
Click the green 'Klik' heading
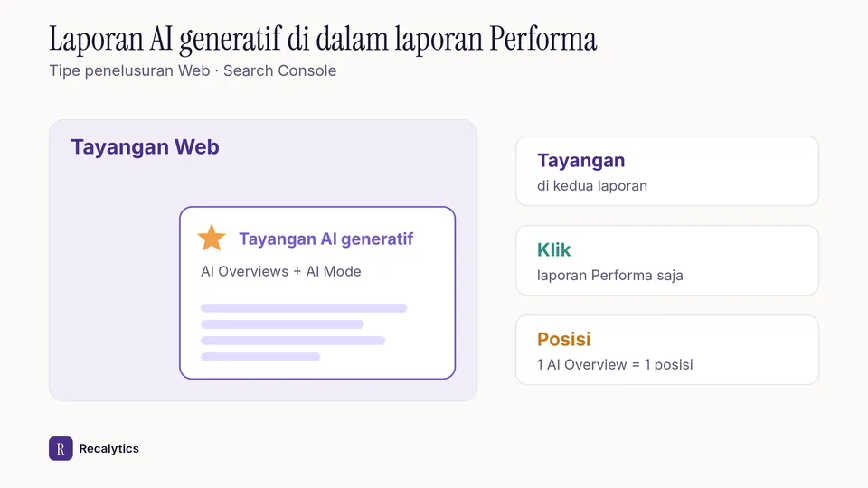[x=553, y=250]
